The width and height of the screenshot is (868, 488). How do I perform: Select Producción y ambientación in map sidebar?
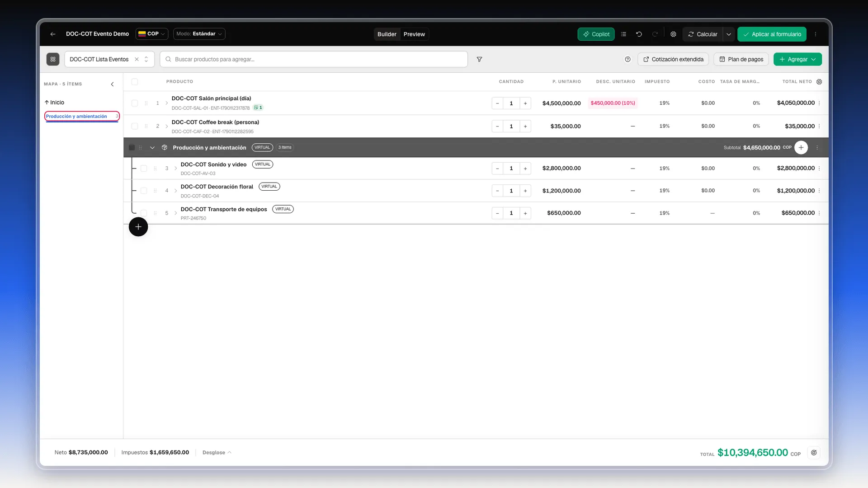[82, 116]
